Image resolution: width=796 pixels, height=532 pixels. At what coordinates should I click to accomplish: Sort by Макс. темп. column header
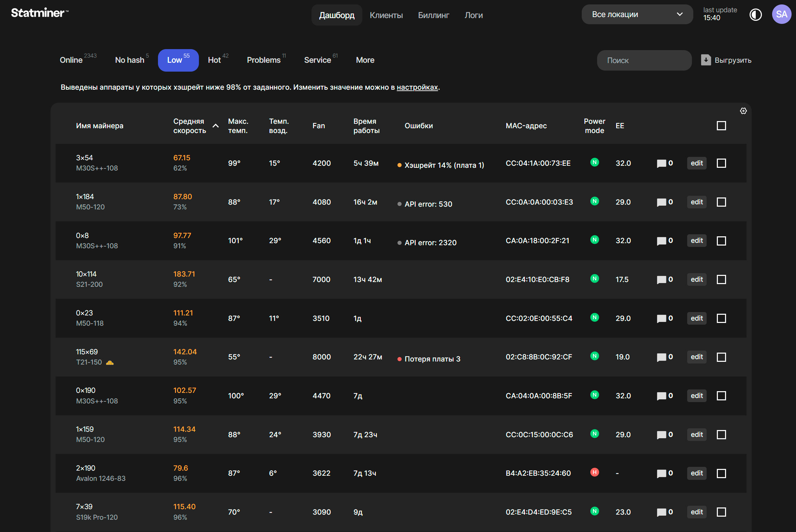pyautogui.click(x=238, y=126)
